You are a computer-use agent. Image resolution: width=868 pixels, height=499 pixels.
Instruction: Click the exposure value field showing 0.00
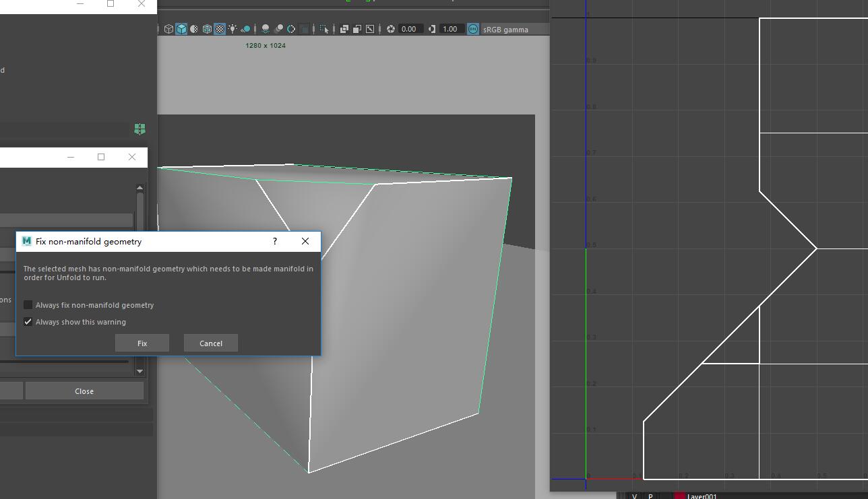(409, 29)
